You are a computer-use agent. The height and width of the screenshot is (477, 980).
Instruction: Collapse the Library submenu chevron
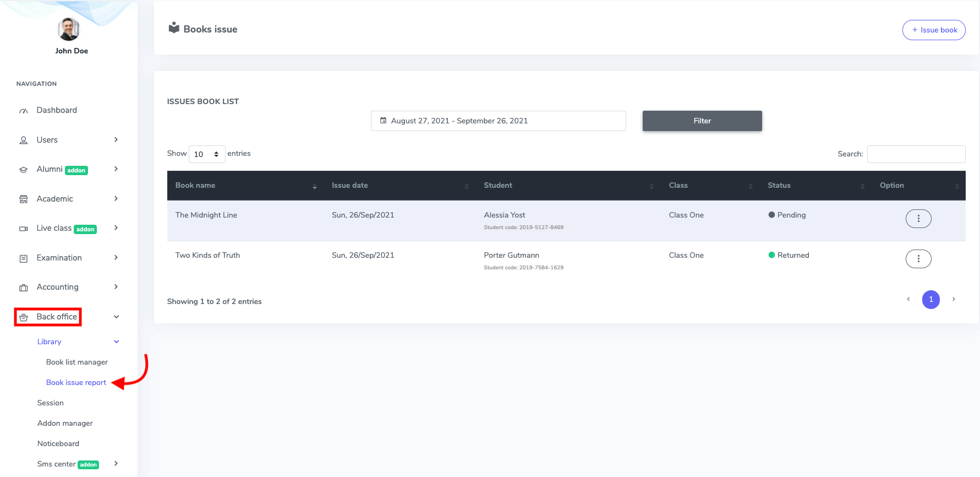pos(116,342)
